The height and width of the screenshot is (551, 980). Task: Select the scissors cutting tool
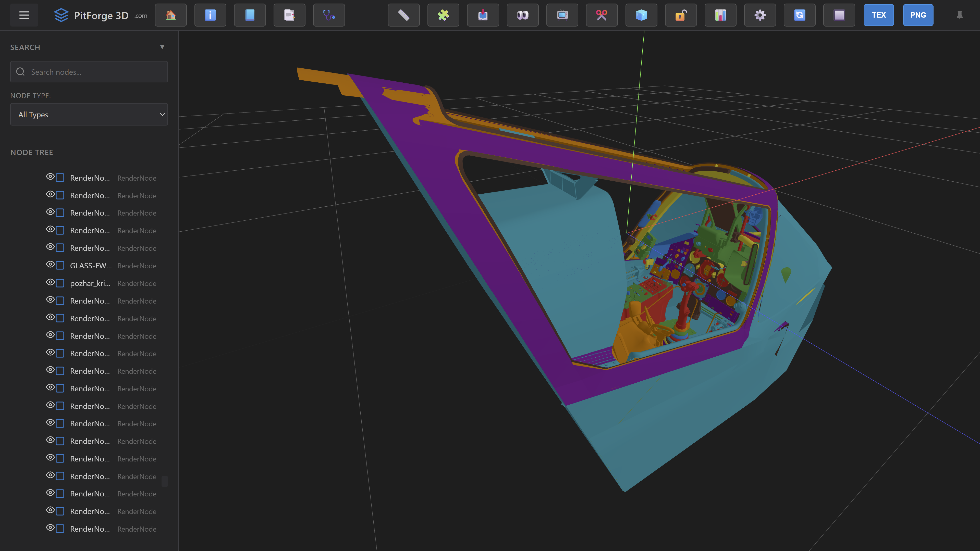602,15
